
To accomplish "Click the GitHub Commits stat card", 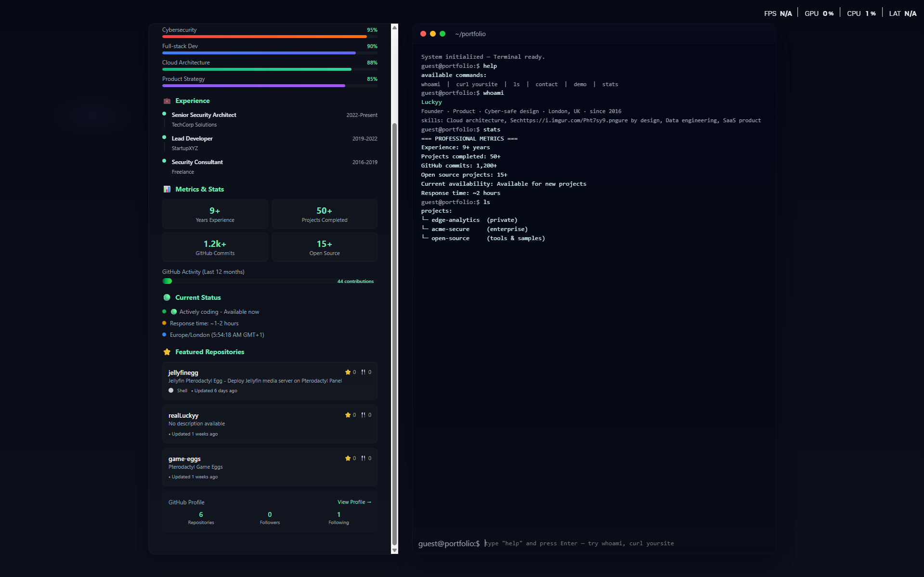I will click(x=215, y=247).
